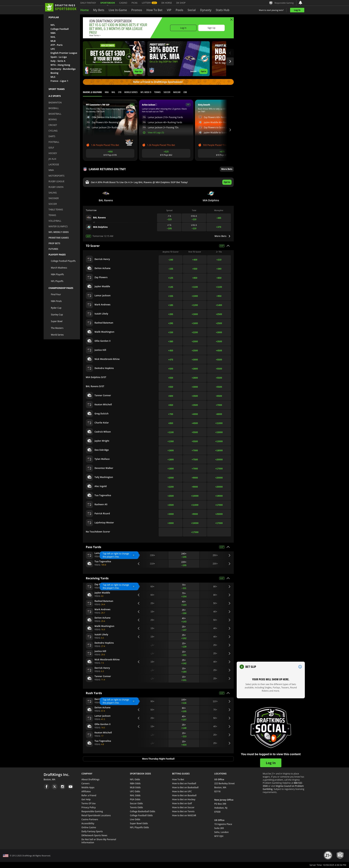Switch to the NFL Week 9 tab
The width and height of the screenshot is (349, 868).
point(146,92)
